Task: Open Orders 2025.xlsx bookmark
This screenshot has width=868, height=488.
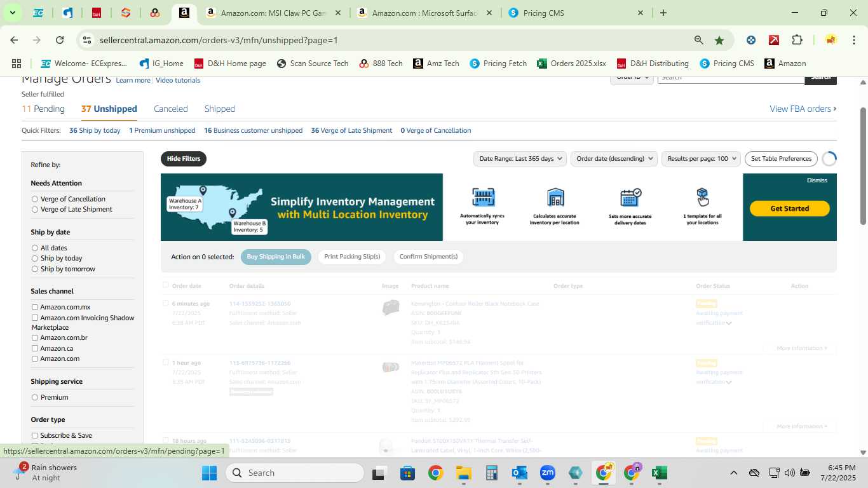Action: [x=571, y=64]
